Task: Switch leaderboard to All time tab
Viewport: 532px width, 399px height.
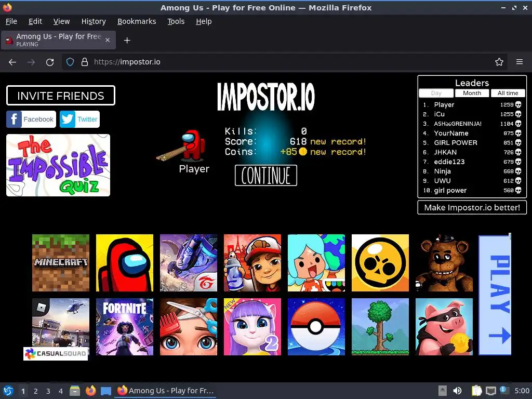Action: [508, 93]
